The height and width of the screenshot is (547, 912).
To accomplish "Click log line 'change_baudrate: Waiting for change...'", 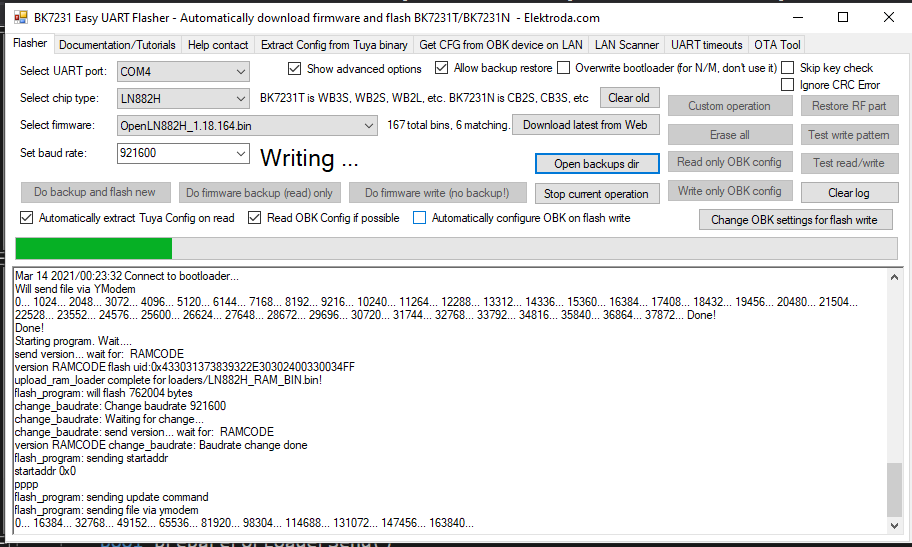I will [x=109, y=419].
